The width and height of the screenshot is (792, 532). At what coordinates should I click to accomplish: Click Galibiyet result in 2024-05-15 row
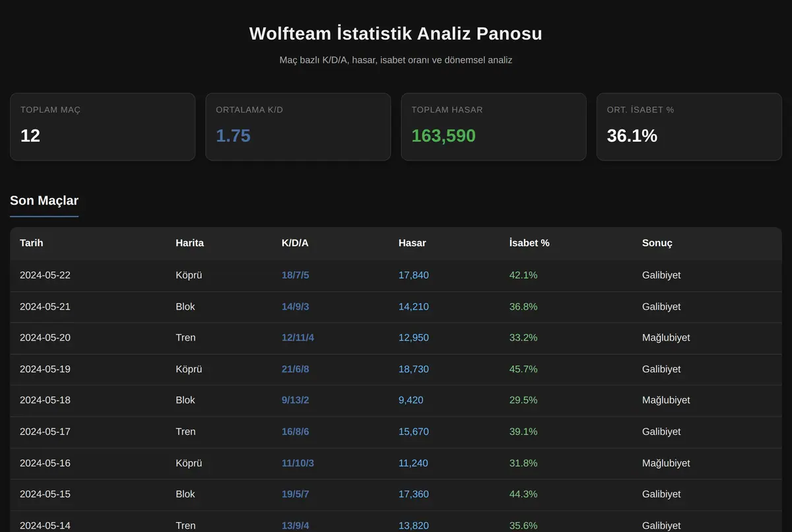tap(661, 494)
